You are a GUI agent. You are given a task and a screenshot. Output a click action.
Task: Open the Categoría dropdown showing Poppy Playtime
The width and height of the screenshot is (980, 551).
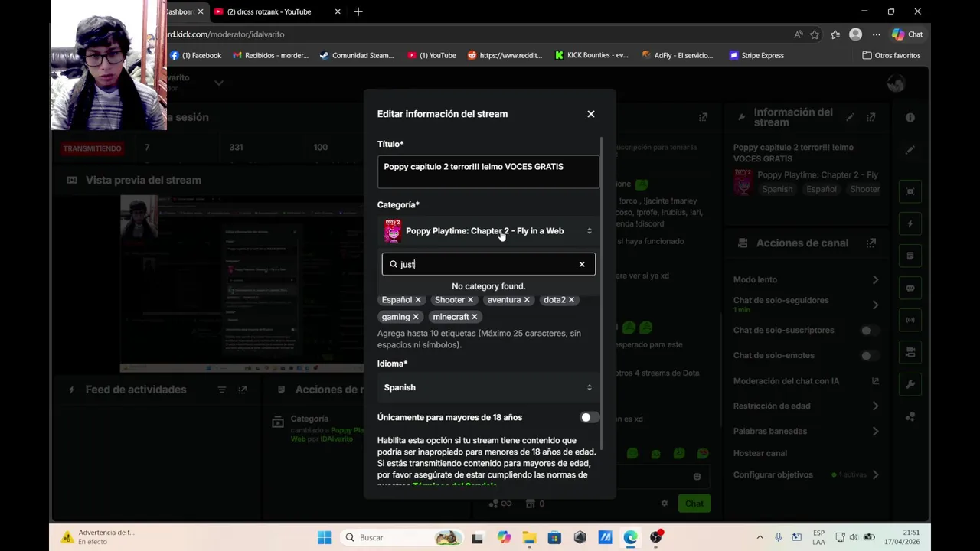488,231
